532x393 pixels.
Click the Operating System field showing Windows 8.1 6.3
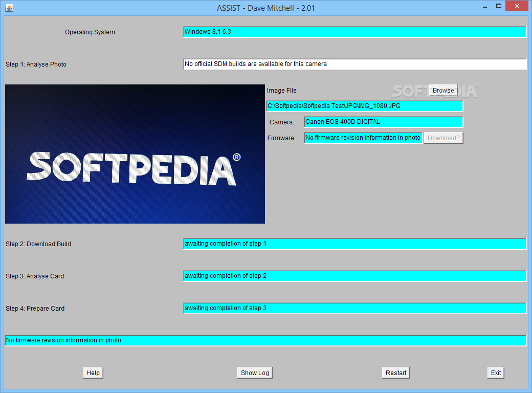click(355, 32)
